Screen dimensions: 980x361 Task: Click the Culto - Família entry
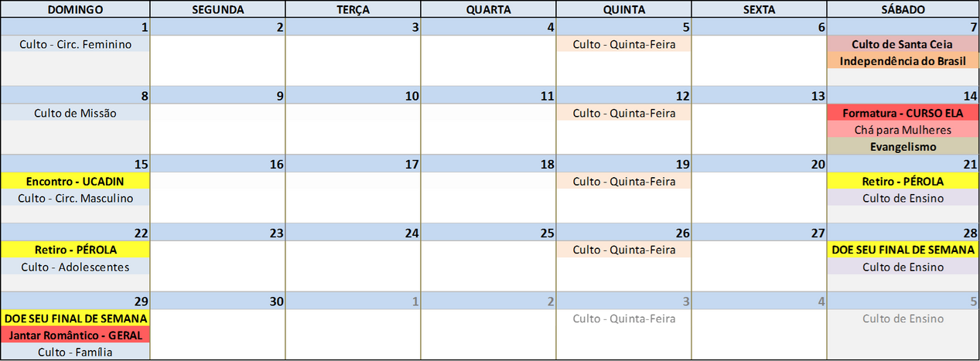[75, 352]
